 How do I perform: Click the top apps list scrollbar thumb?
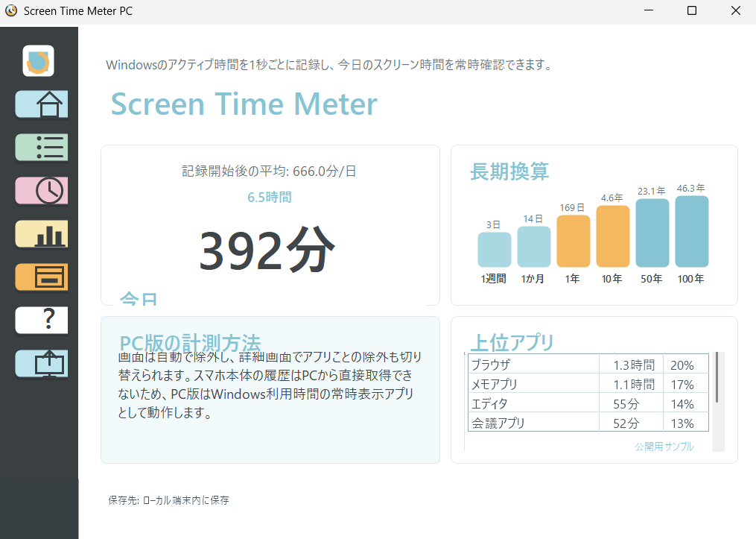coord(717,377)
